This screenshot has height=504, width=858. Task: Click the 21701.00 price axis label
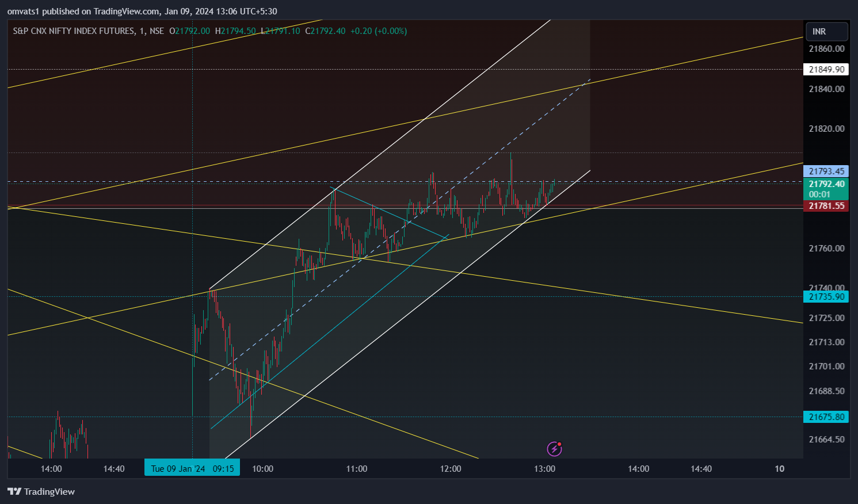coord(826,366)
